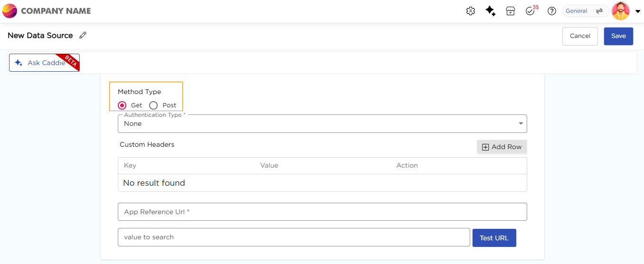Viewport: 644px width, 264px height.
Task: Click the help question mark icon
Action: pos(552,11)
